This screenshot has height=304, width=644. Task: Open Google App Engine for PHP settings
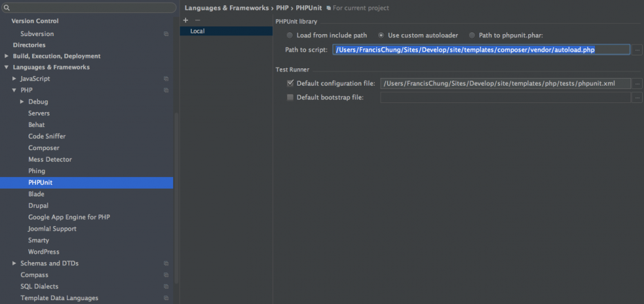(x=69, y=217)
